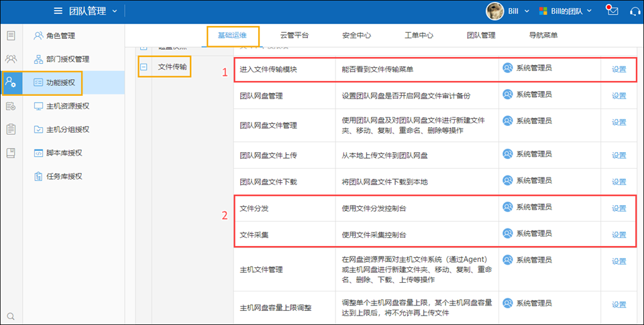
Task: Click the mail notification envelope icon
Action: coord(612,11)
